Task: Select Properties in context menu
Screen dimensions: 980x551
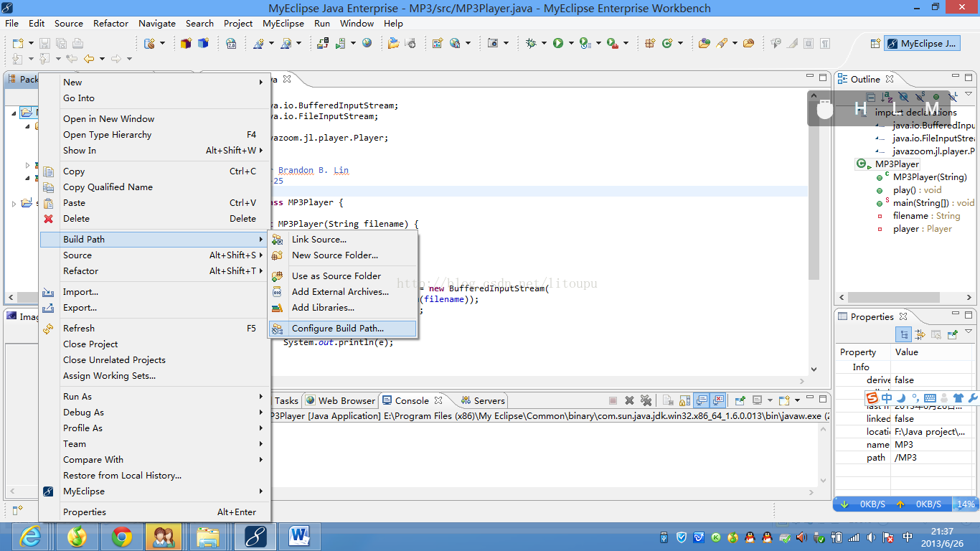Action: click(x=155, y=512)
